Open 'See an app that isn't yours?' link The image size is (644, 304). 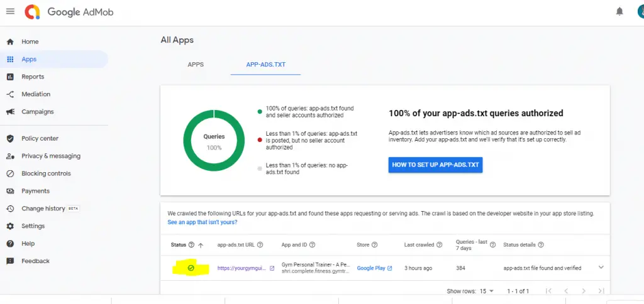(203, 222)
